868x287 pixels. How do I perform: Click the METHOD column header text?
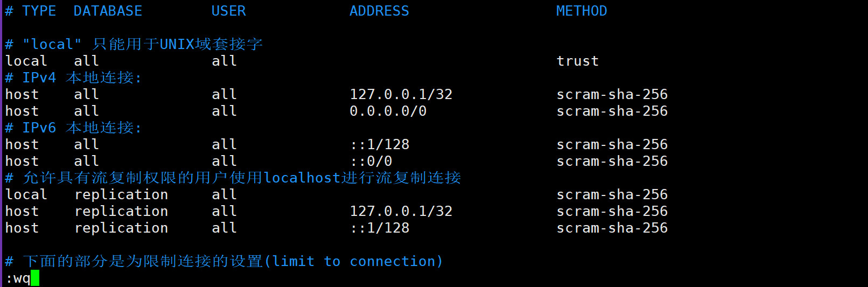(582, 11)
